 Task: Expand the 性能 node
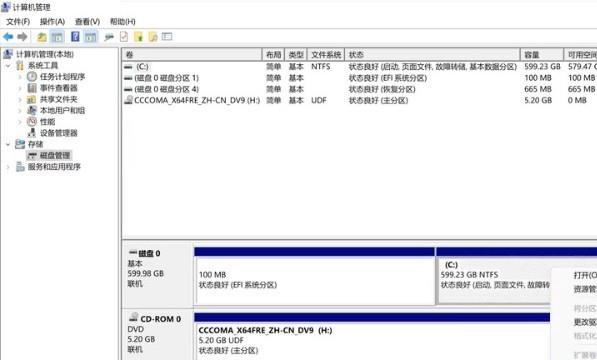click(20, 122)
